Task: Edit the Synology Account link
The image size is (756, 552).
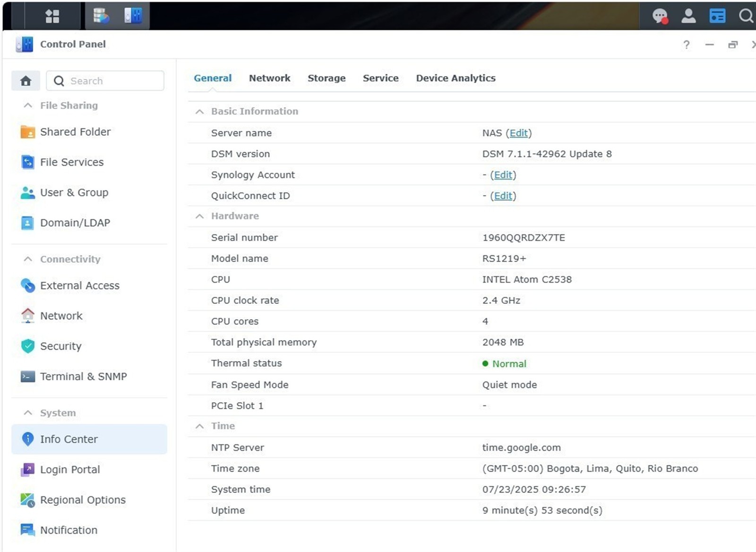Action: 503,175
